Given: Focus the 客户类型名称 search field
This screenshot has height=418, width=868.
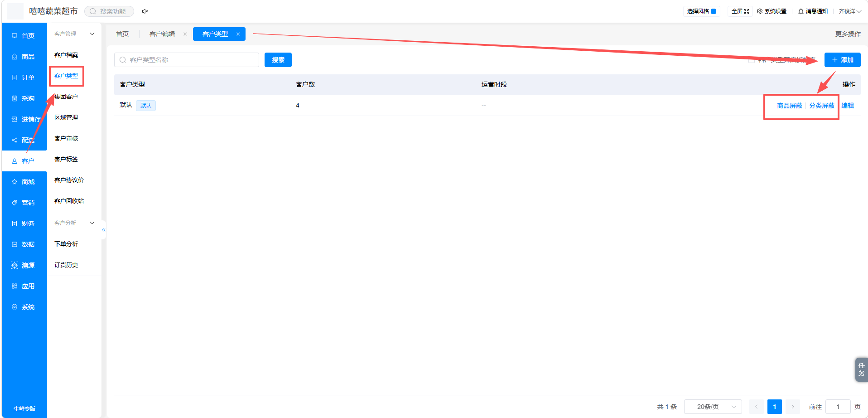Looking at the screenshot, I should click(x=187, y=60).
